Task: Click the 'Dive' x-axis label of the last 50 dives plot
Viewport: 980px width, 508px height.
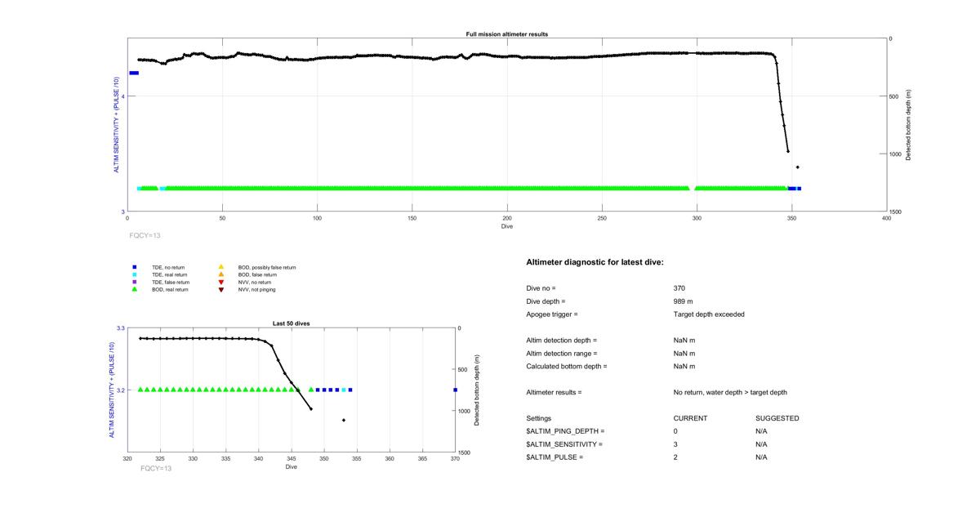Action: coord(292,467)
